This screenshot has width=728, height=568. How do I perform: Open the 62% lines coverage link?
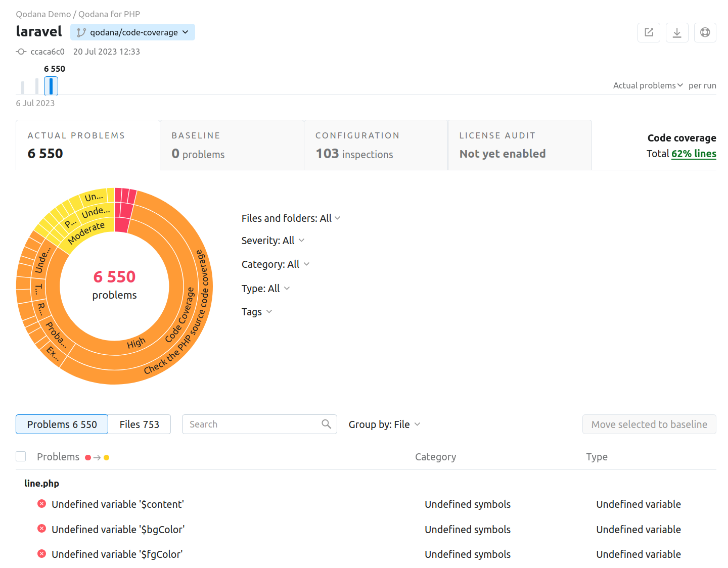pos(694,154)
